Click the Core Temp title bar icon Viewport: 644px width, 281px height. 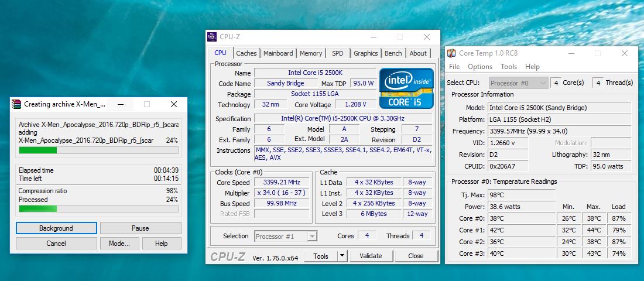coord(451,53)
